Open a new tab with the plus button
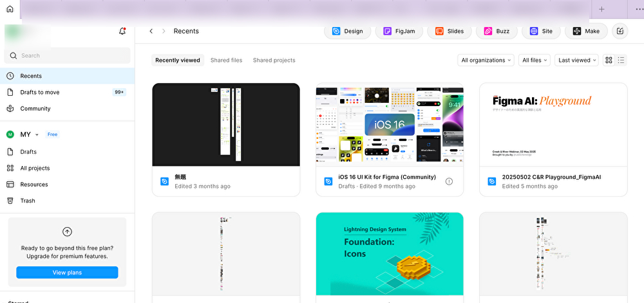 (601, 9)
